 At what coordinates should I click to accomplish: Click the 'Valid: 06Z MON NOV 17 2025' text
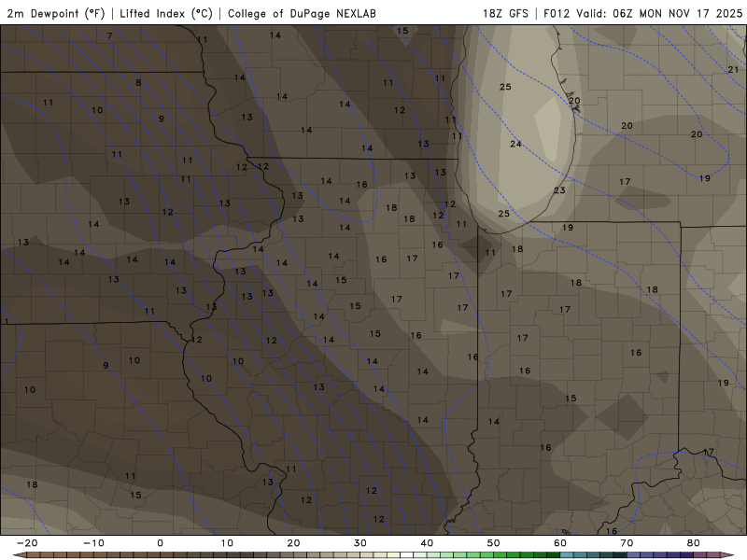click(659, 13)
